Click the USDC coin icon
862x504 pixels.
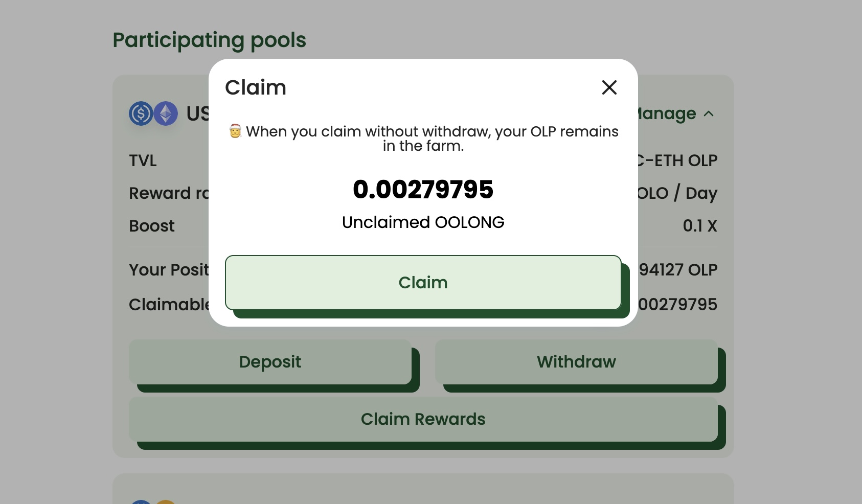point(141,113)
